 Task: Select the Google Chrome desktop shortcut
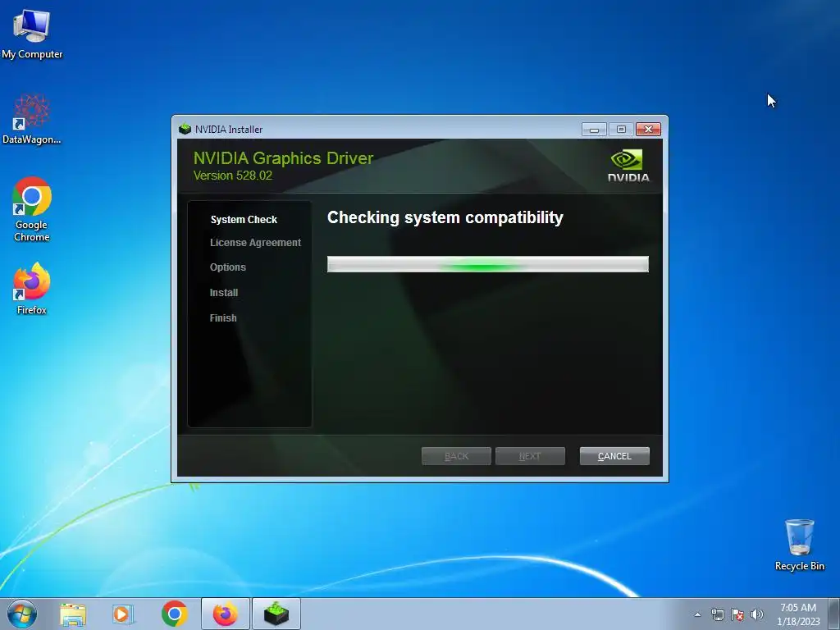[32, 209]
